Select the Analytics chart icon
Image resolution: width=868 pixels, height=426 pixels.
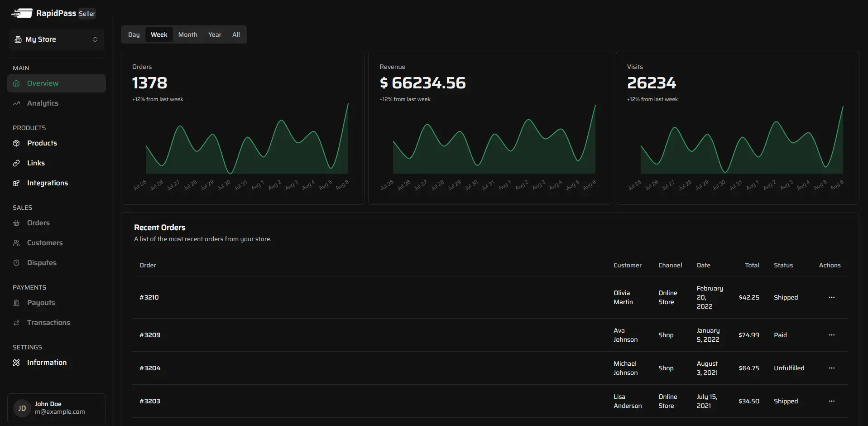pos(16,103)
